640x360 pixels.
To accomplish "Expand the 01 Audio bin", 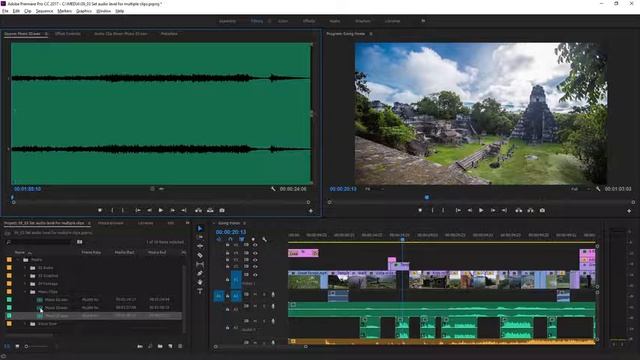I will pyautogui.click(x=25, y=268).
